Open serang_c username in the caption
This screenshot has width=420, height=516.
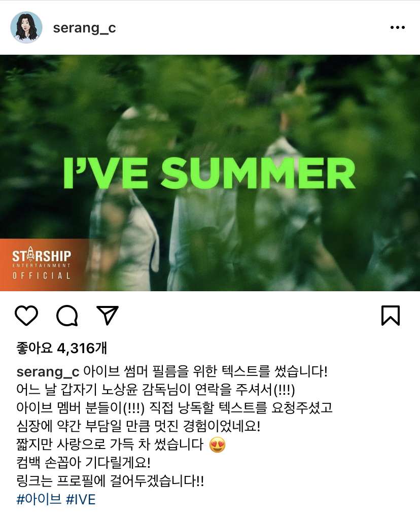[x=48, y=372]
